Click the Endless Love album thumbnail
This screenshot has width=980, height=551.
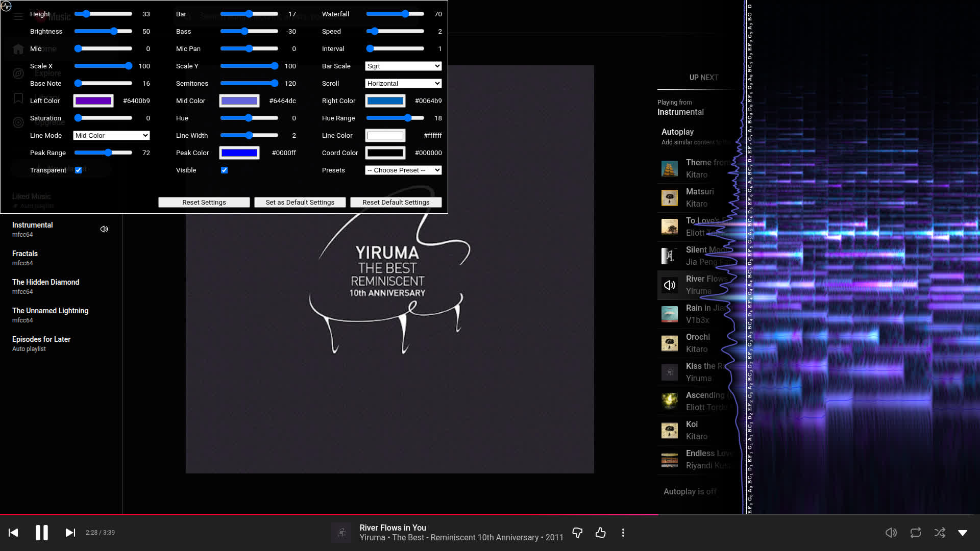pyautogui.click(x=670, y=460)
